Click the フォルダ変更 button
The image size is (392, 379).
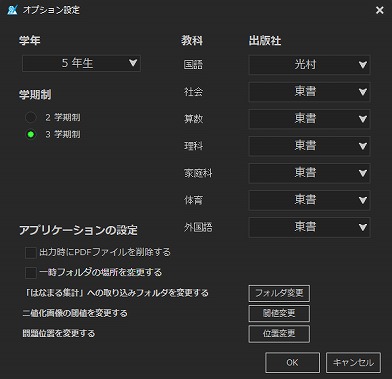[x=279, y=293]
